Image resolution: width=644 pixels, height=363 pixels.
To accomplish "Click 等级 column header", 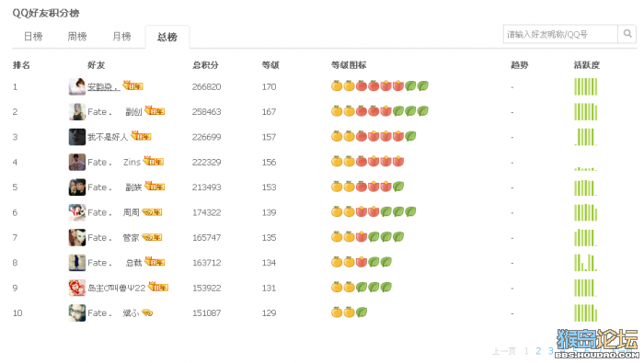I will tap(270, 65).
